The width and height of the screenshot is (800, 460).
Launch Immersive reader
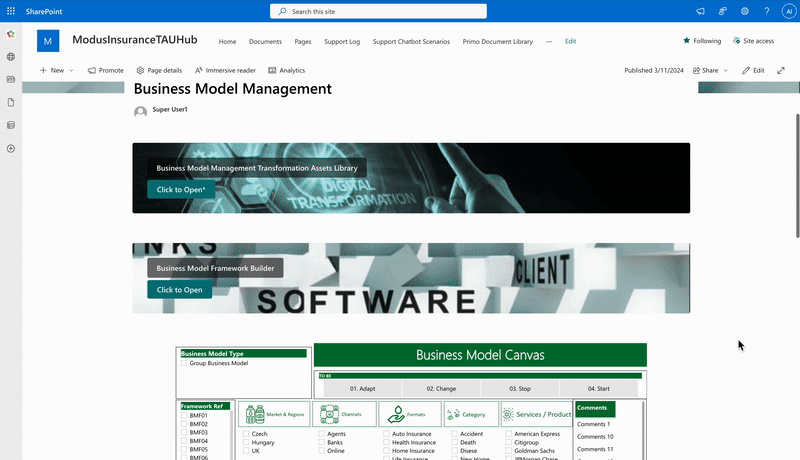[225, 70]
